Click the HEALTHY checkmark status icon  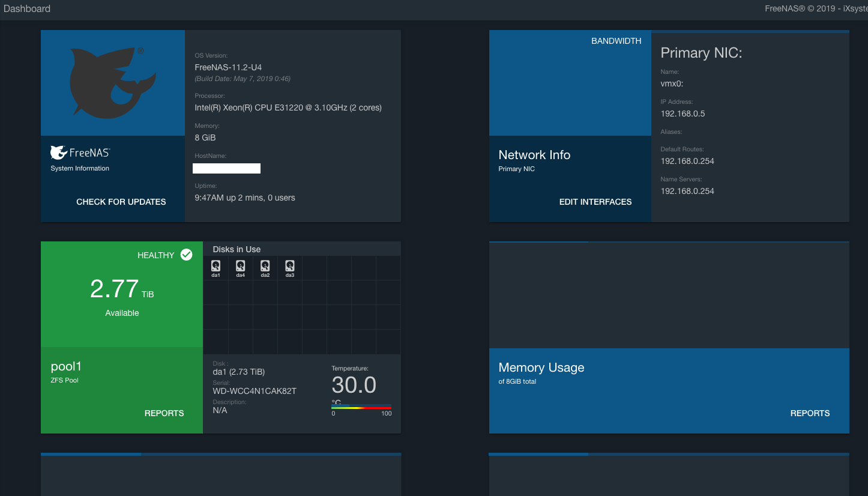click(187, 255)
